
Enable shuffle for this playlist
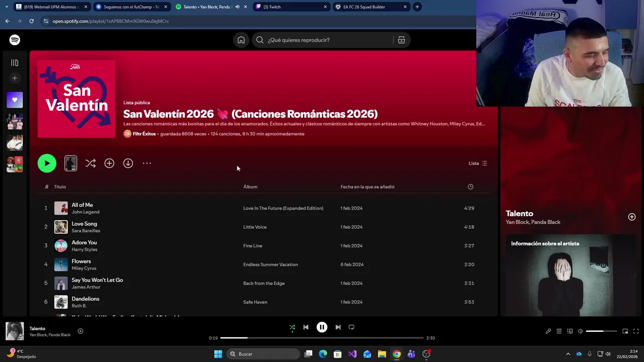pyautogui.click(x=91, y=163)
